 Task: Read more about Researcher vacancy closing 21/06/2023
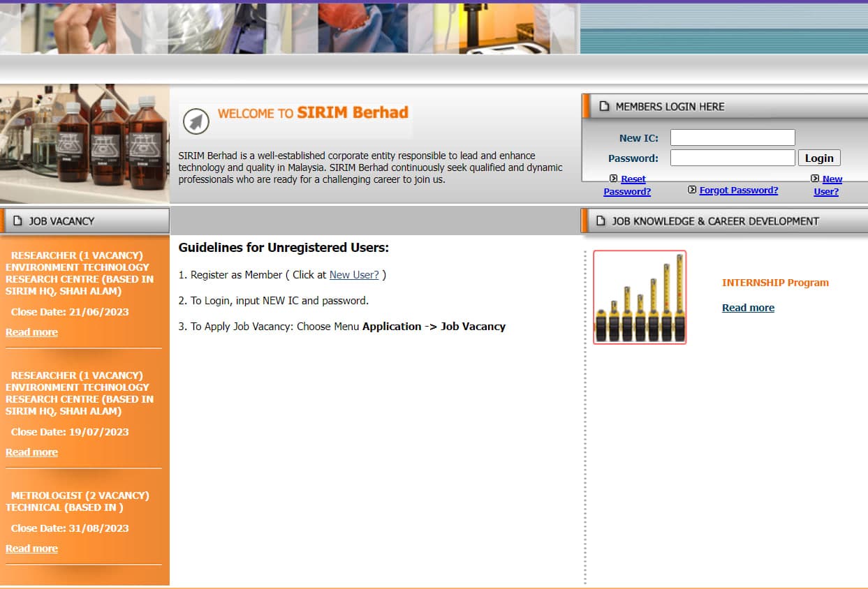[x=31, y=332]
